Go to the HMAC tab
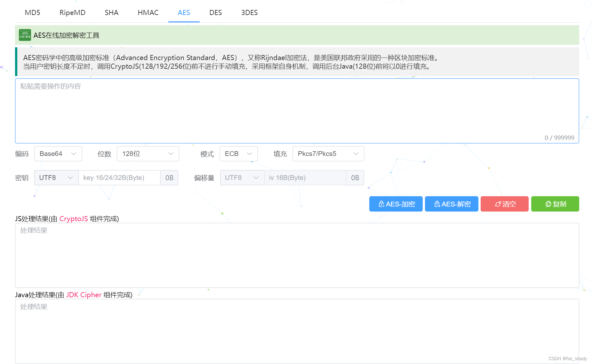This screenshot has height=364, width=592. pyautogui.click(x=148, y=12)
